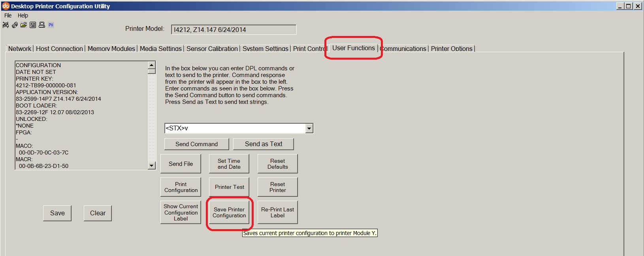Click the floppy disk save toolbar icon
Viewport: 644px width, 256px height.
click(x=33, y=25)
